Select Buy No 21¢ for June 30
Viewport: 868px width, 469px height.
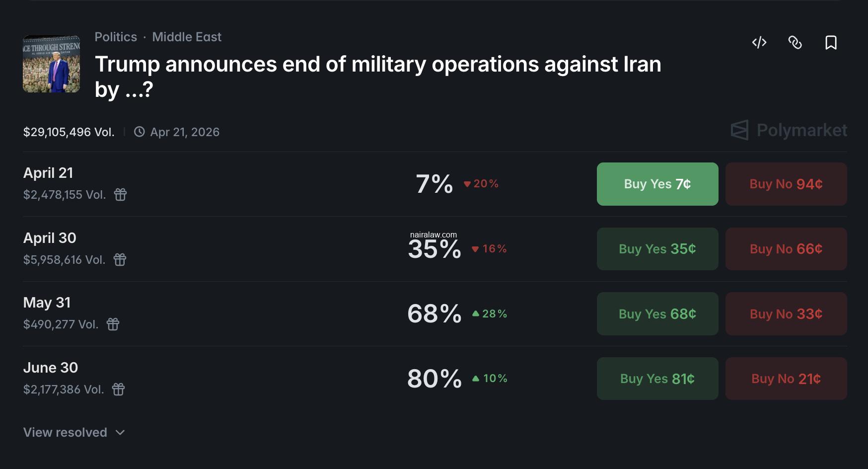coord(786,379)
